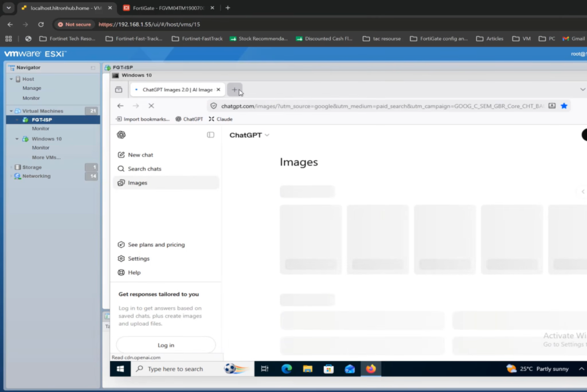Open Fortinet Tech Reso... bookmark folder
The height and width of the screenshot is (392, 587).
click(x=68, y=38)
